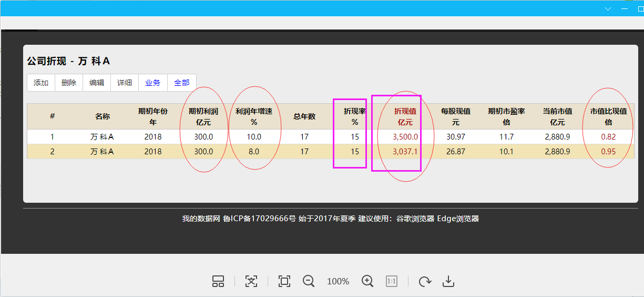Viewport: 644px width, 297px height.
Task: Fit the image to window
Action: click(x=284, y=281)
